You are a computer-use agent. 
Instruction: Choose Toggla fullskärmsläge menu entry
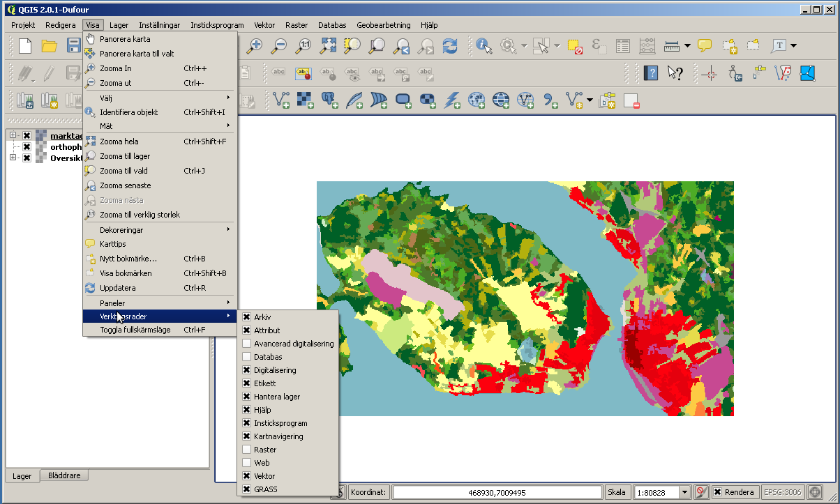tap(160, 330)
